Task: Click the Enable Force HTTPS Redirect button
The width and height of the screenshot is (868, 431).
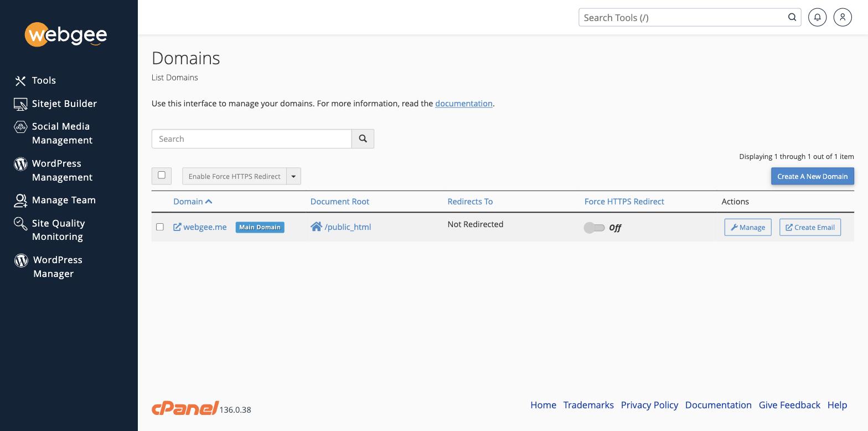Action: pos(234,176)
